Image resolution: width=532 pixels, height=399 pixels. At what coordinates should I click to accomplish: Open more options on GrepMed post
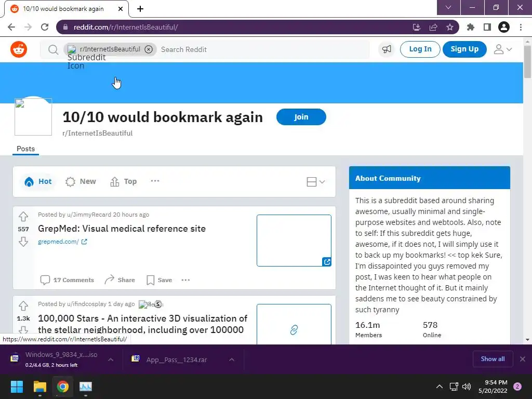(x=185, y=280)
